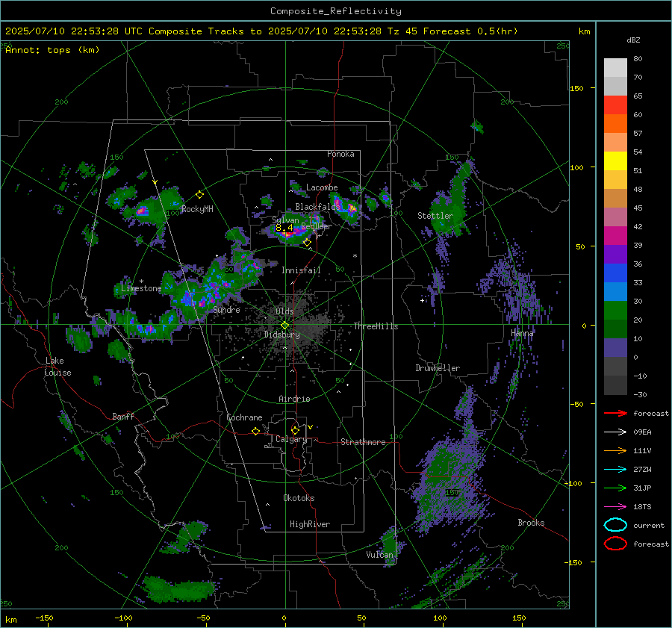Click the 'Annot: tops (km)' label
672x628 pixels.
(x=52, y=50)
